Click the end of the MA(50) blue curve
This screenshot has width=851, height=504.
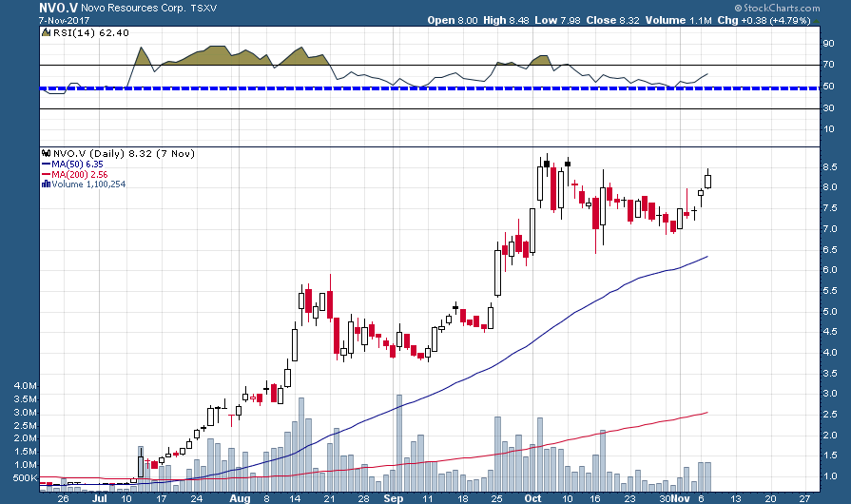pyautogui.click(x=706, y=256)
